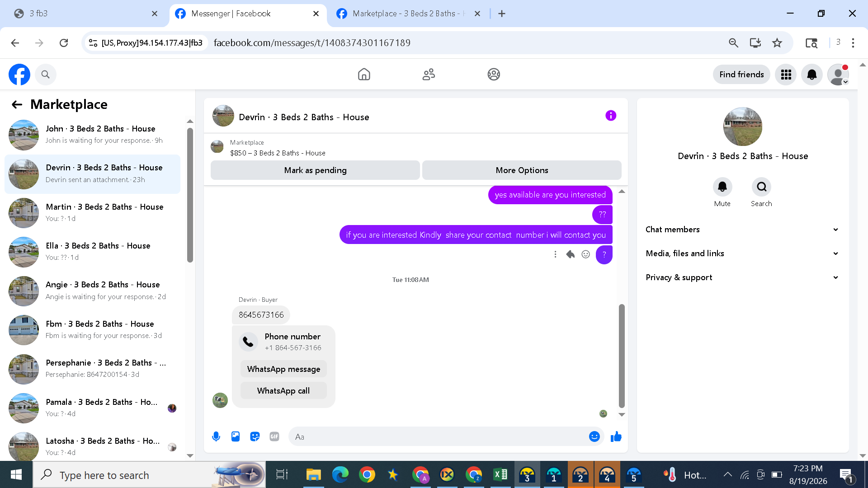
Task: Click the Find friends button
Action: click(741, 75)
